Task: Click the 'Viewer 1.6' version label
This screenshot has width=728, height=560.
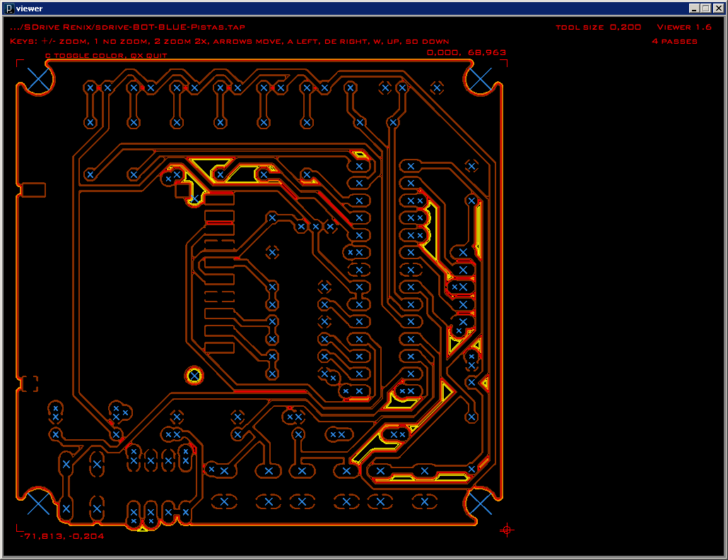Action: (683, 27)
